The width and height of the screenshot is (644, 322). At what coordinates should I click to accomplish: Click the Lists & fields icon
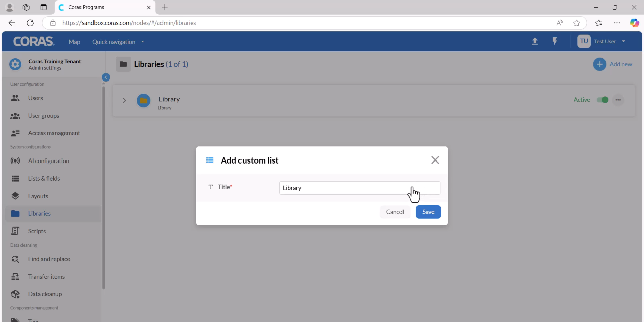[15, 179]
